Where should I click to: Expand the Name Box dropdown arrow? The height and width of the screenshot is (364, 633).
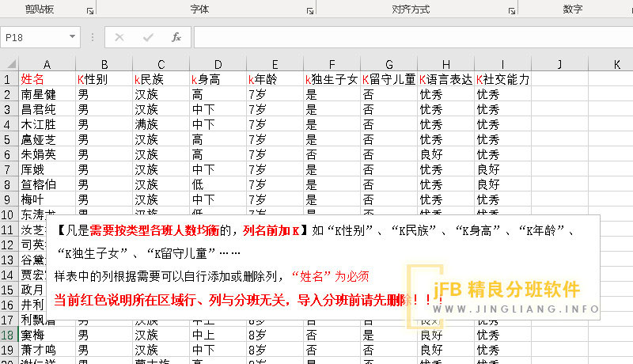(x=72, y=37)
